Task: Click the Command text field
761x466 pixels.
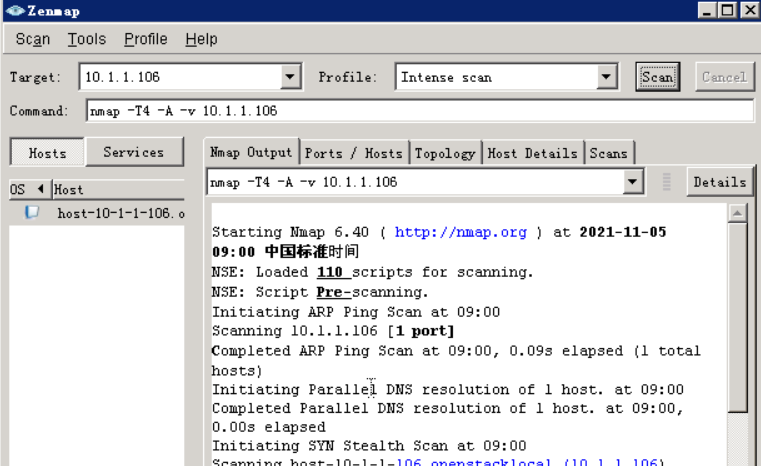Action: [420, 111]
